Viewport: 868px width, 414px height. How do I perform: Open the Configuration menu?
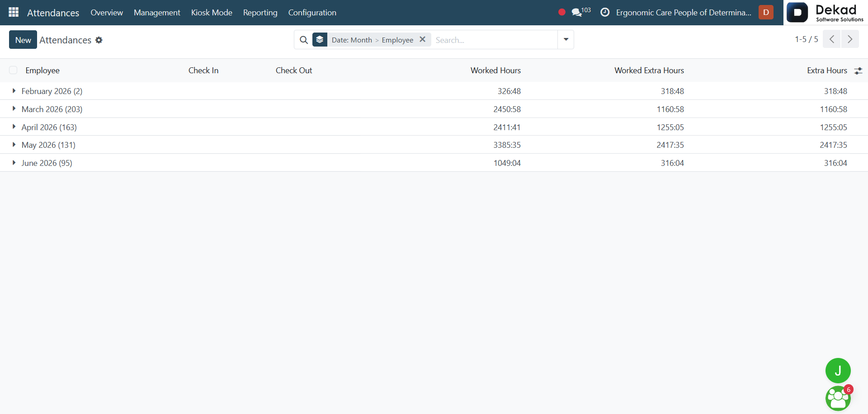pos(312,12)
